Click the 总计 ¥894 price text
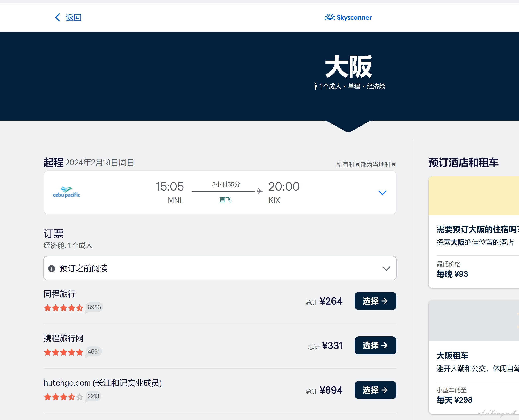Viewport: 519px width, 420px height. tap(324, 391)
